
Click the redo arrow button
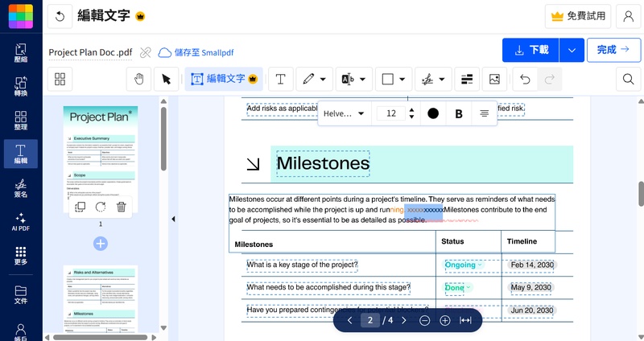[550, 79]
